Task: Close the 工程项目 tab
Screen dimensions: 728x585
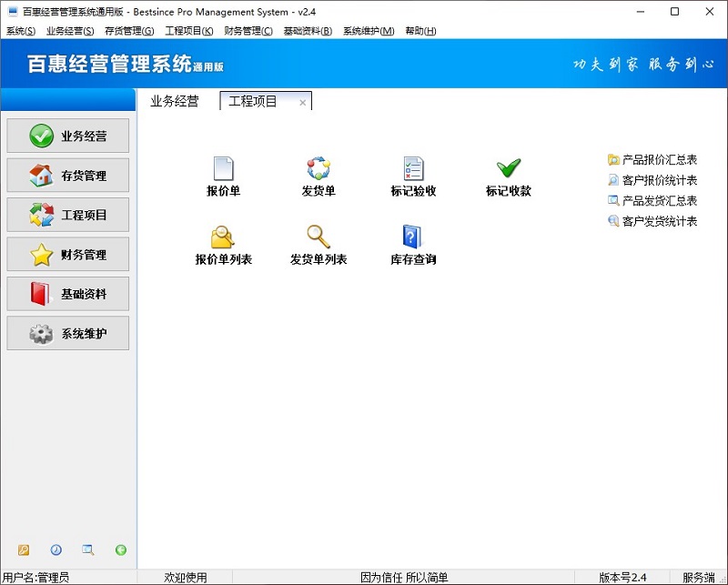Action: pos(303,103)
